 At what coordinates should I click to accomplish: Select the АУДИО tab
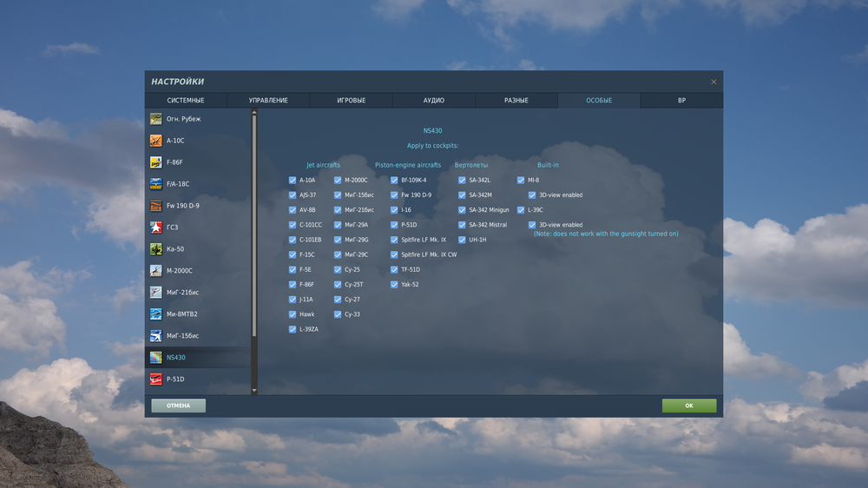point(434,100)
